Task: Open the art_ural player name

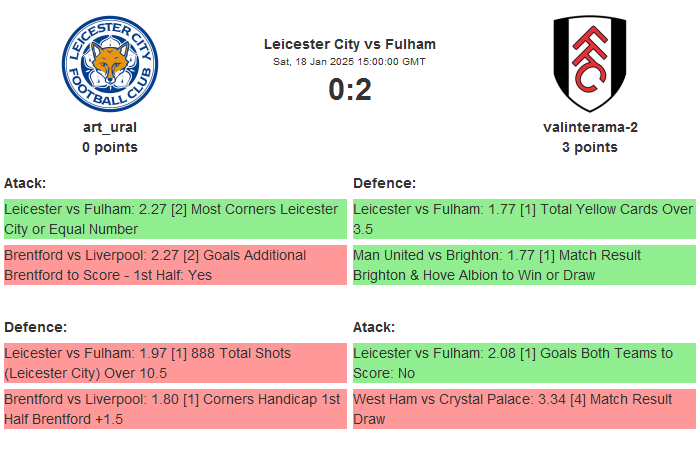Action: tap(110, 127)
